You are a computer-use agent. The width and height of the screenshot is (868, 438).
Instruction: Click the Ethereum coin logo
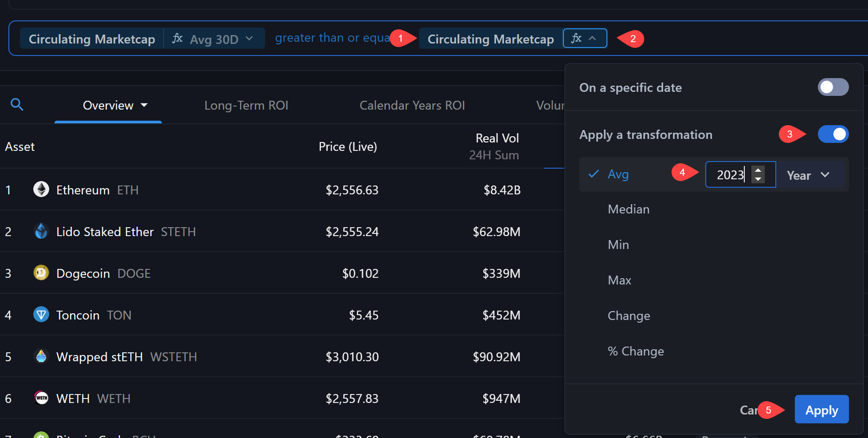coord(41,189)
